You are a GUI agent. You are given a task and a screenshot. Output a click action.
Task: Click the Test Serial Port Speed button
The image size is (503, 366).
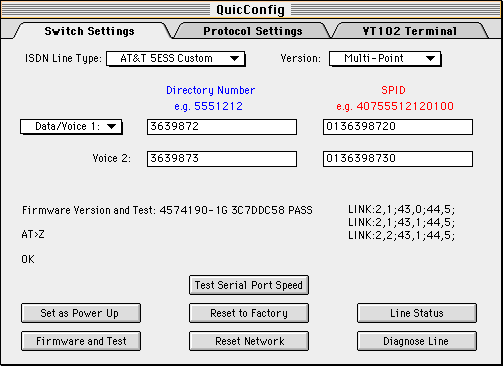coord(249,285)
